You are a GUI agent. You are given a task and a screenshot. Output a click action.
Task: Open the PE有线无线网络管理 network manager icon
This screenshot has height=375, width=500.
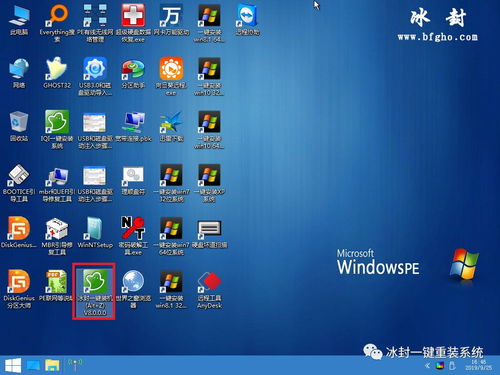95,23
